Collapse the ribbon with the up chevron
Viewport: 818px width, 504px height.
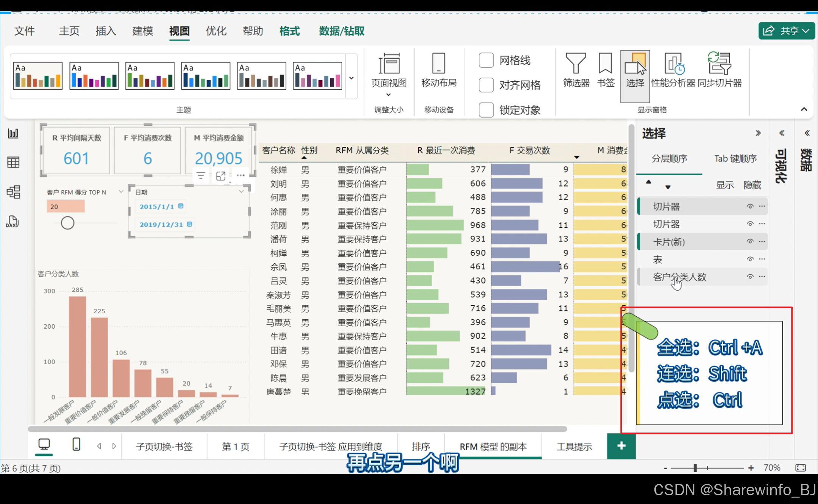804,109
